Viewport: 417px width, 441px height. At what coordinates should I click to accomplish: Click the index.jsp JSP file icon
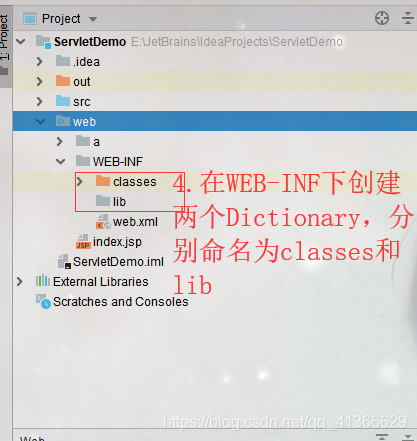coord(83,242)
